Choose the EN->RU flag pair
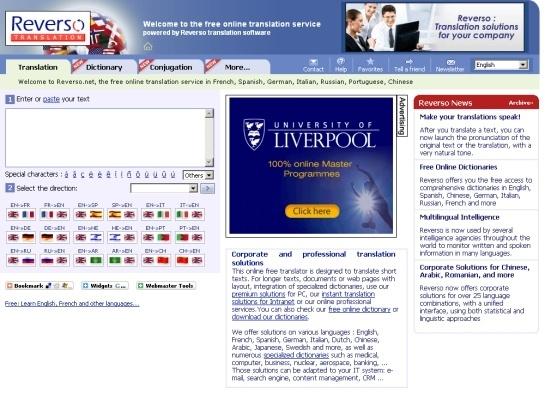 pyautogui.click(x=21, y=260)
